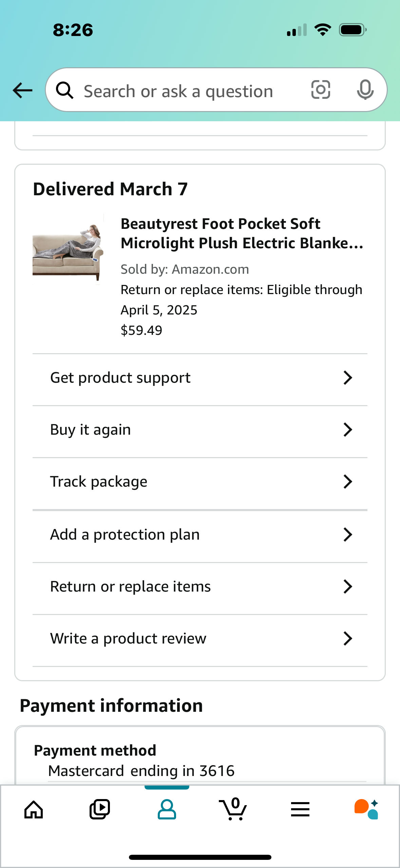Tap the back arrow icon
This screenshot has height=868, width=400.
point(22,90)
